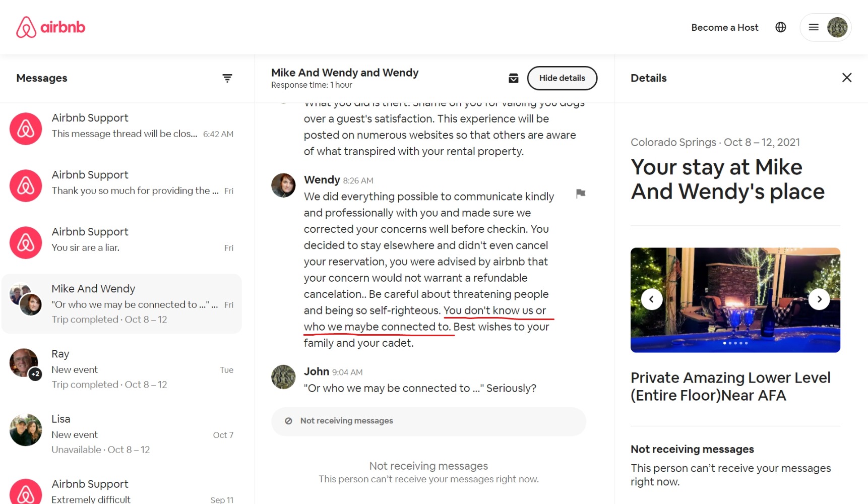Click Wendy's avatar in the chat
868x504 pixels.
click(283, 185)
